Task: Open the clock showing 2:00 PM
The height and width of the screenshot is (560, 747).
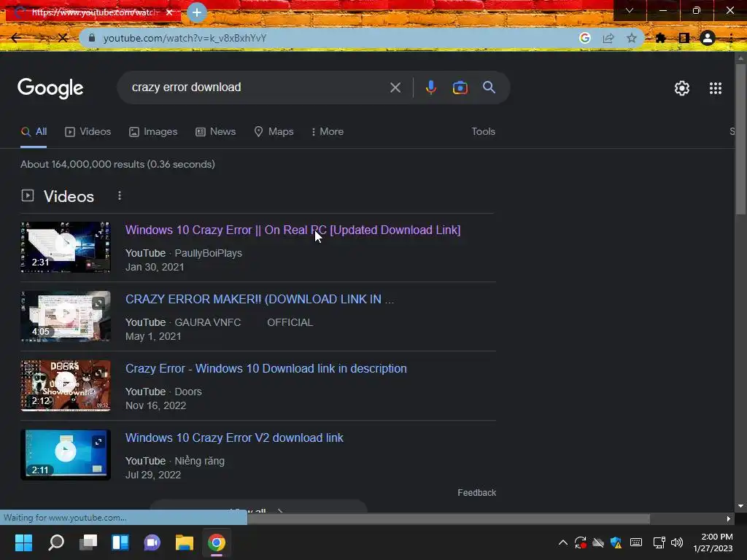Action: coord(713,542)
